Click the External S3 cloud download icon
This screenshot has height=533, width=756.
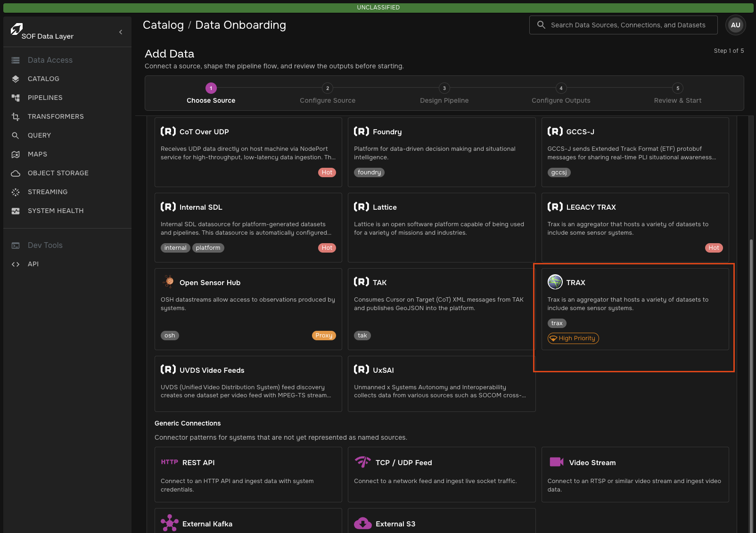click(x=363, y=523)
